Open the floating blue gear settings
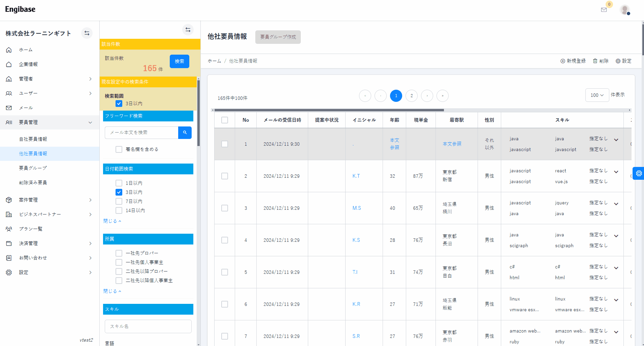This screenshot has height=346, width=644. [639, 173]
